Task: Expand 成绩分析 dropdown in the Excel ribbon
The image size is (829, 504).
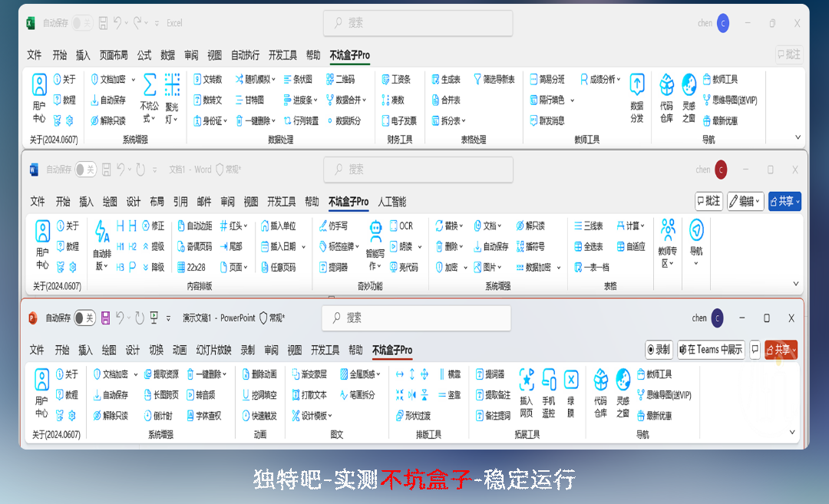Action: [603, 79]
